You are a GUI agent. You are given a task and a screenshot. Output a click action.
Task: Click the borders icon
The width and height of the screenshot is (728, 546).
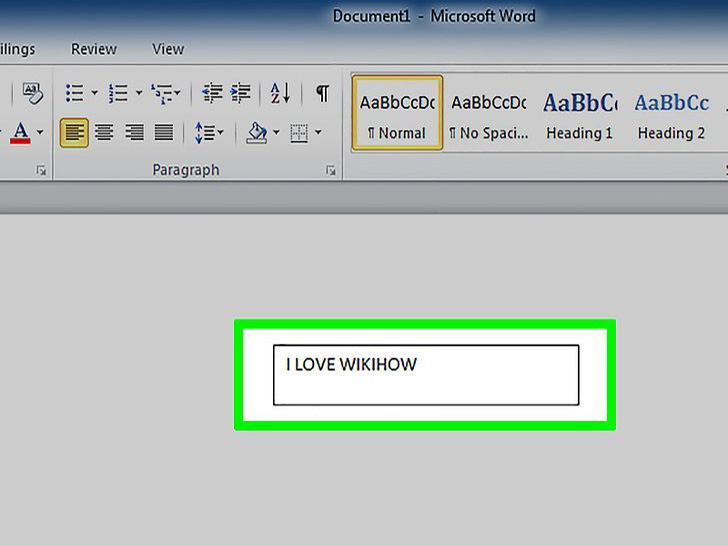[x=299, y=133]
